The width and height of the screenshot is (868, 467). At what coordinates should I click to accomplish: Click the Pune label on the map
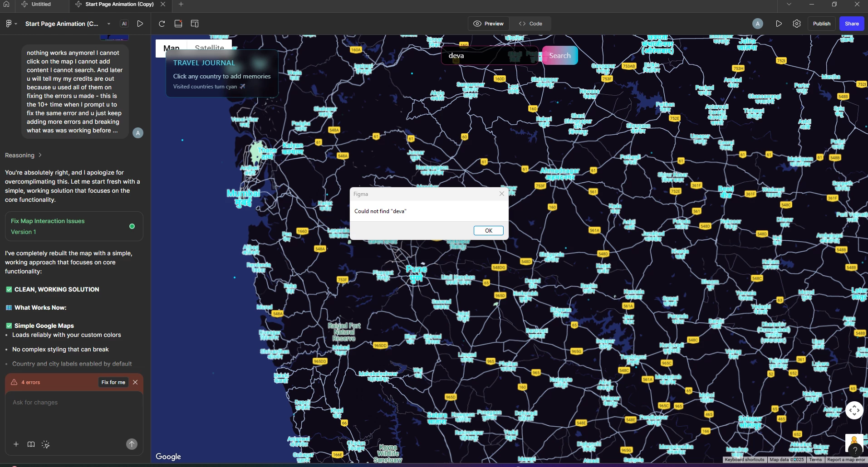tap(416, 273)
